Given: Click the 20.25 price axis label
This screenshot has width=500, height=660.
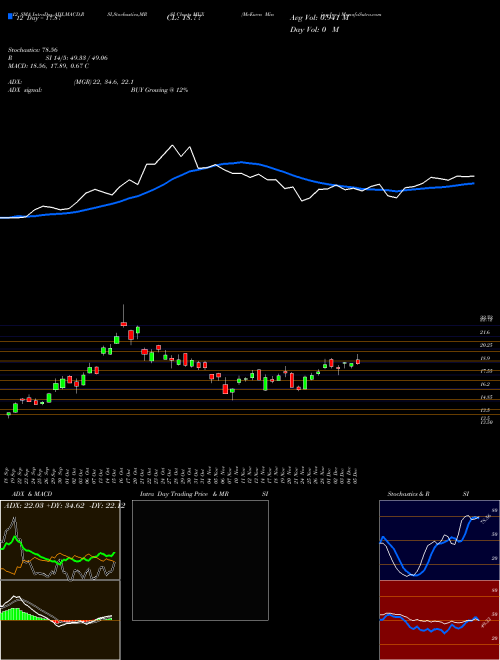Looking at the screenshot, I should click(x=486, y=345).
